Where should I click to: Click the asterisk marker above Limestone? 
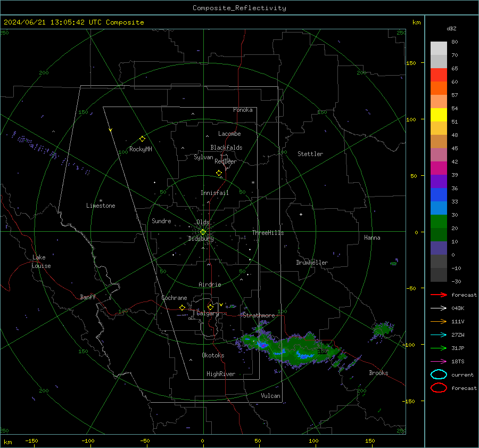(x=101, y=201)
